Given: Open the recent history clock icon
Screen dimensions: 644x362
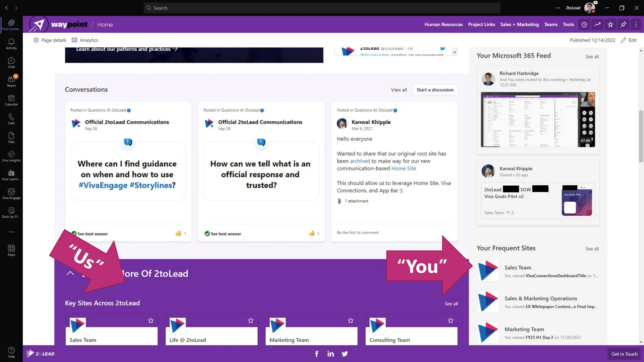Looking at the screenshot, I should click(x=584, y=25).
